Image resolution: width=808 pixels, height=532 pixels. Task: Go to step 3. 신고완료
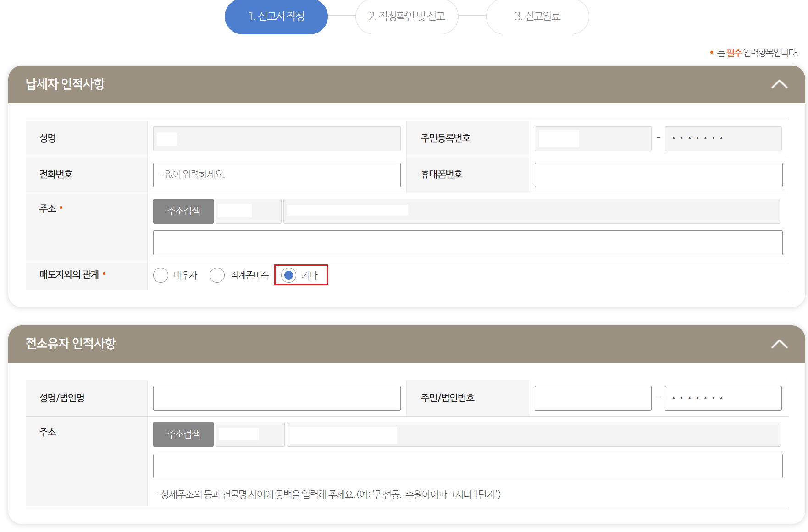point(537,16)
